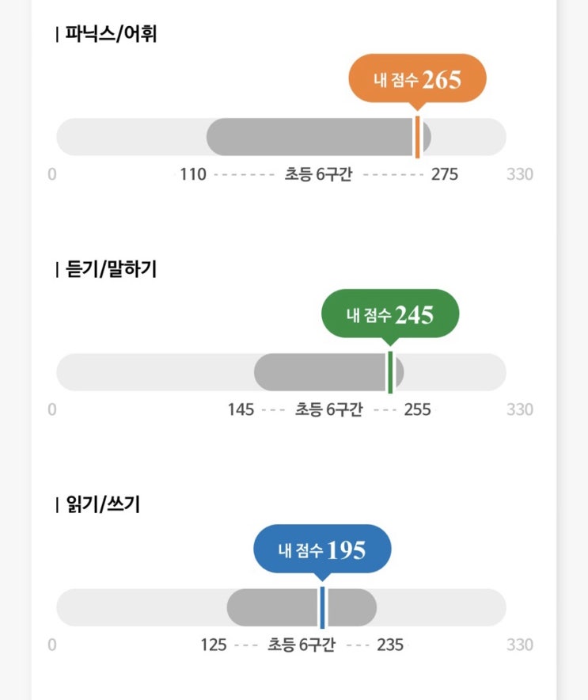Click the orange score marker on 파닉스/어휘 bar

(x=417, y=137)
